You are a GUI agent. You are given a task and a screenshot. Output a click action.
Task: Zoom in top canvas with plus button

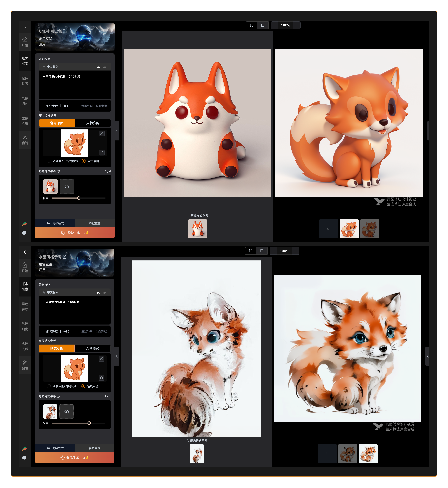coord(297,25)
